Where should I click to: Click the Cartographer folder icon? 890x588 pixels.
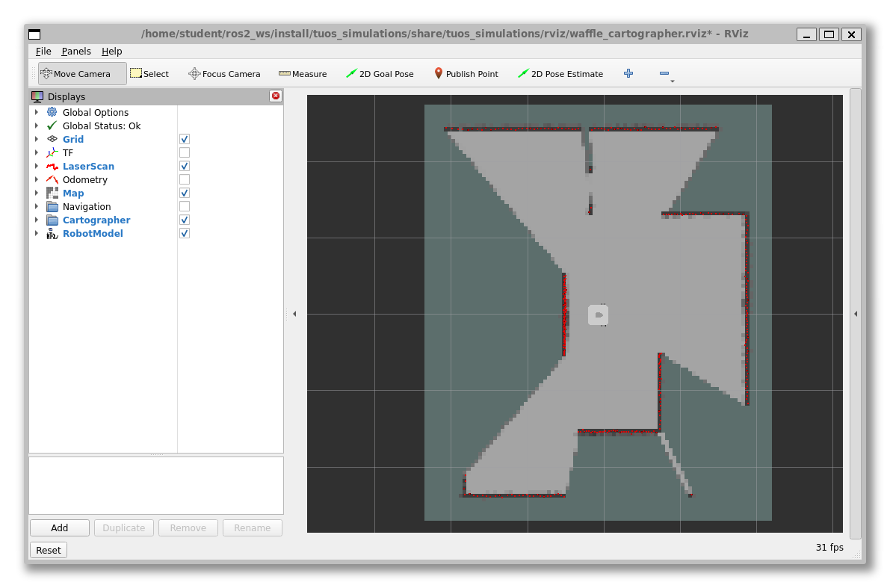(52, 220)
